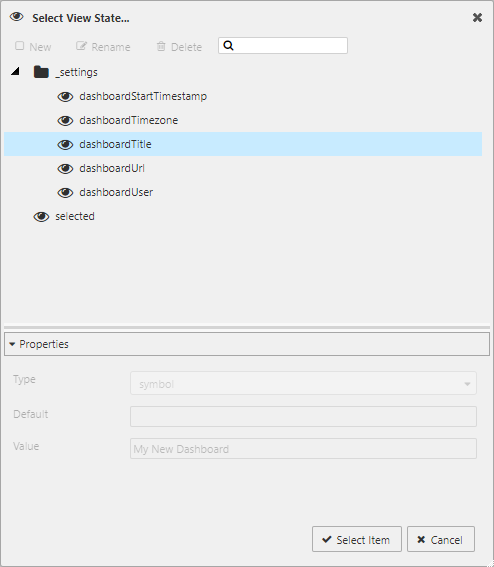494x567 pixels.
Task: Click the New label in the toolbar
Action: [40, 47]
